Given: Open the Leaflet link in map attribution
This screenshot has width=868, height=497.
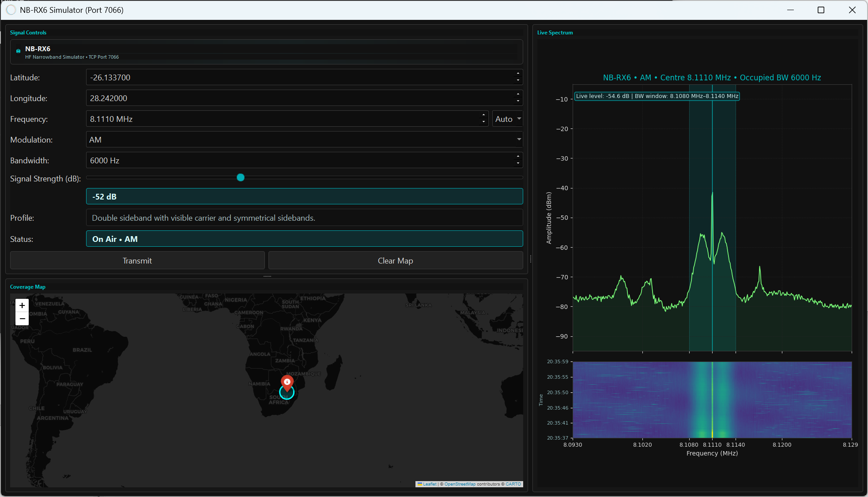Looking at the screenshot, I should (429, 484).
